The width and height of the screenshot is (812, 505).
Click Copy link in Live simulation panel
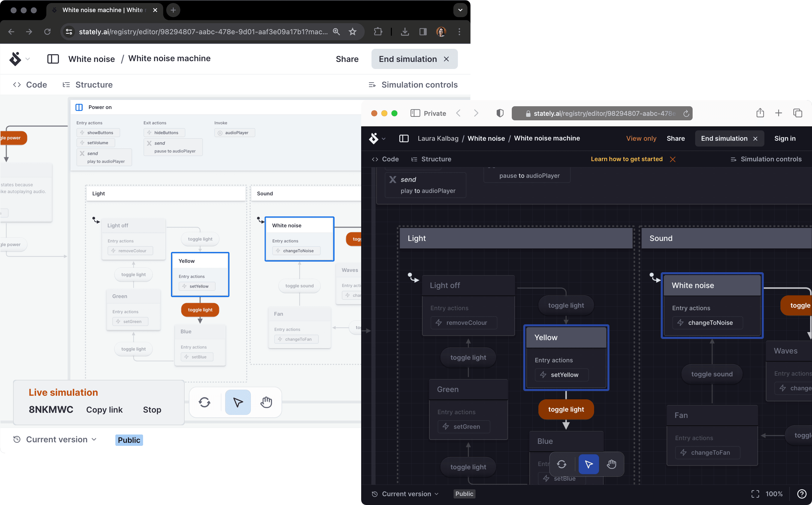[104, 410]
